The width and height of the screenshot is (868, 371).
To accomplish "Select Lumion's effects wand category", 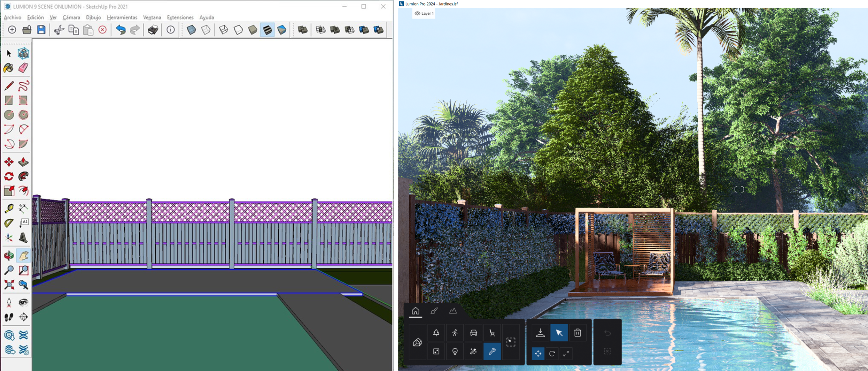I will coord(474,351).
